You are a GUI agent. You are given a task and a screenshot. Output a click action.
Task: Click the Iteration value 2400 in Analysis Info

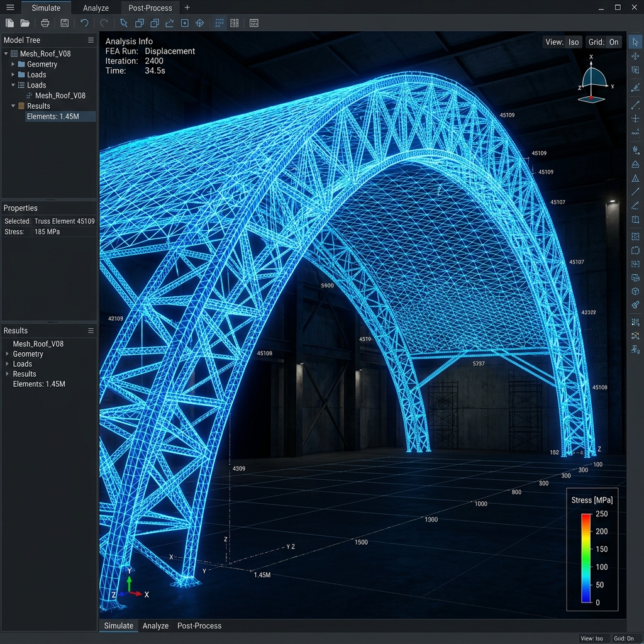[154, 61]
